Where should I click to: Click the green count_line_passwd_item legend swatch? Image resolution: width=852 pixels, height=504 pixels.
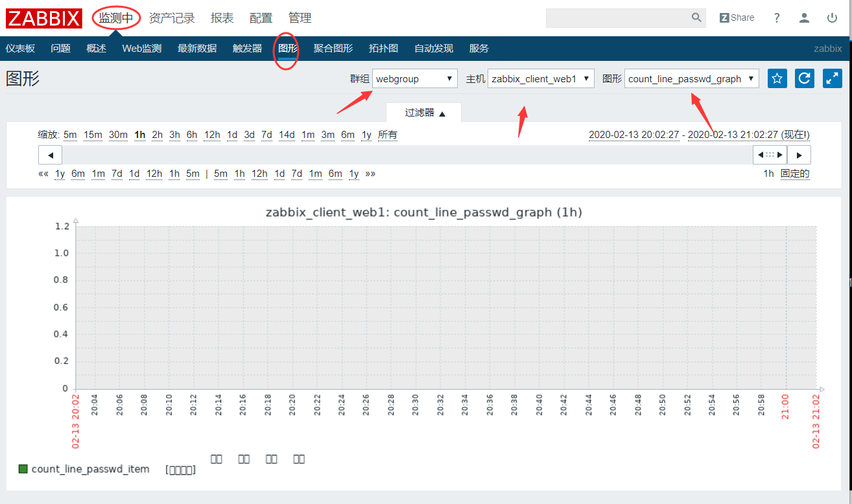coord(23,468)
